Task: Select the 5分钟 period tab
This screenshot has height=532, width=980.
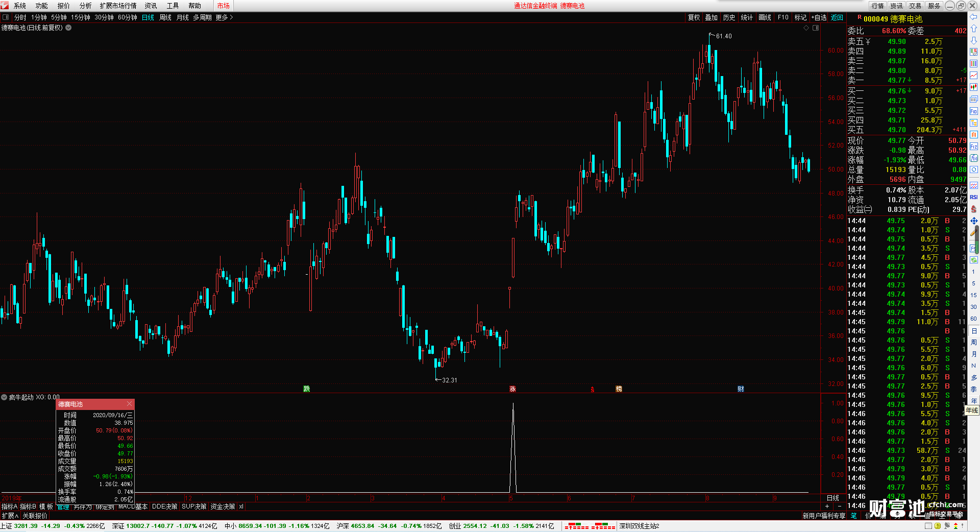Action: (59, 17)
